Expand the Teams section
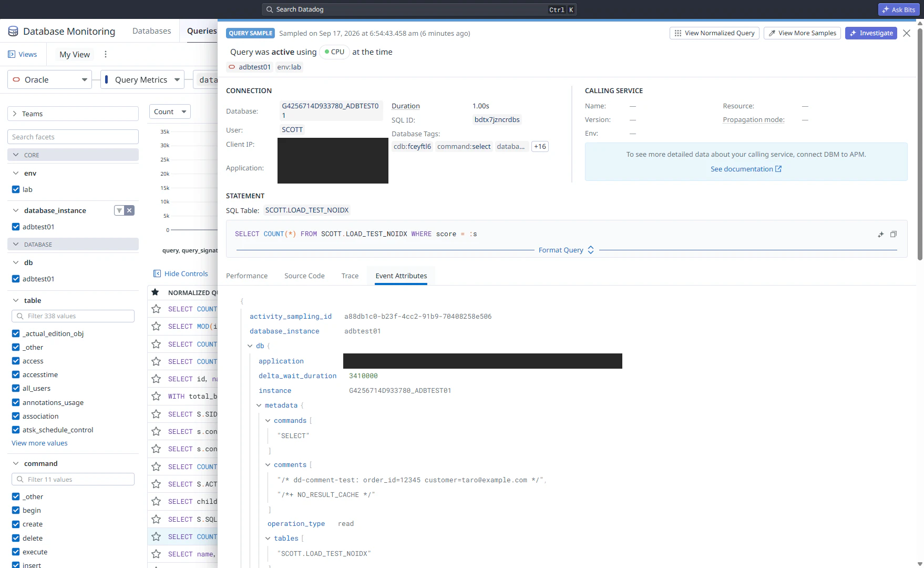 coord(73,114)
